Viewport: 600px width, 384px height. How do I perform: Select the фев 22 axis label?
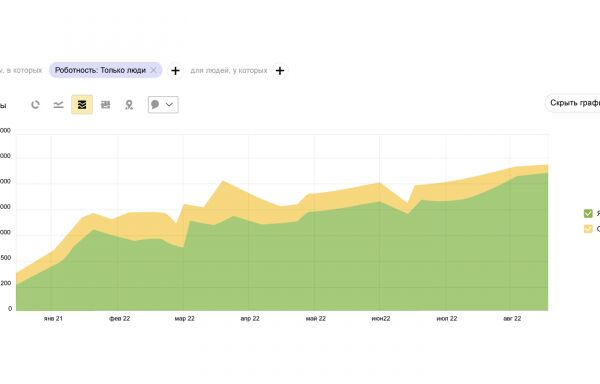click(119, 318)
